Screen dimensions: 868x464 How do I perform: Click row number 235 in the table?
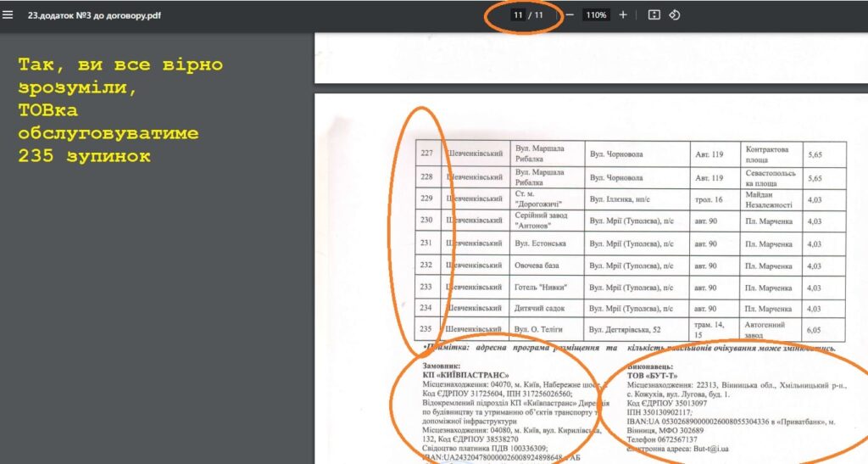point(427,329)
